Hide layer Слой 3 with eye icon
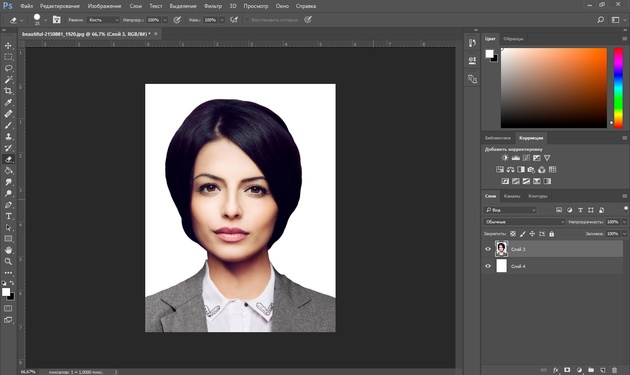The image size is (630, 375). point(488,249)
